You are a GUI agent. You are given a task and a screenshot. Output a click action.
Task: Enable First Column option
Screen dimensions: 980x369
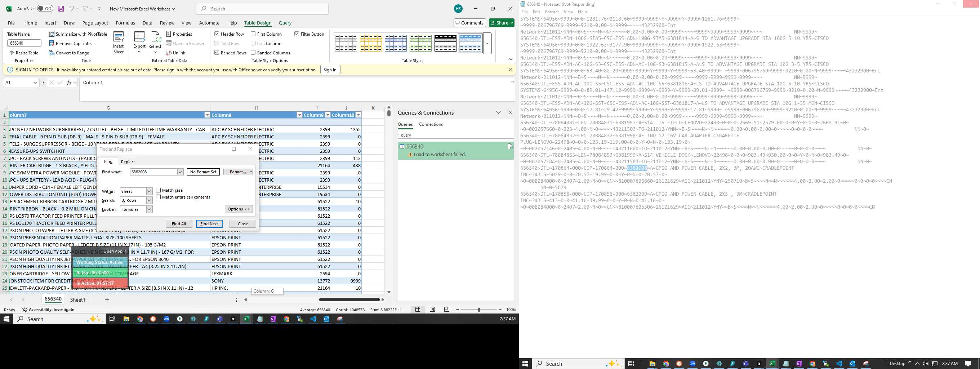pos(253,34)
